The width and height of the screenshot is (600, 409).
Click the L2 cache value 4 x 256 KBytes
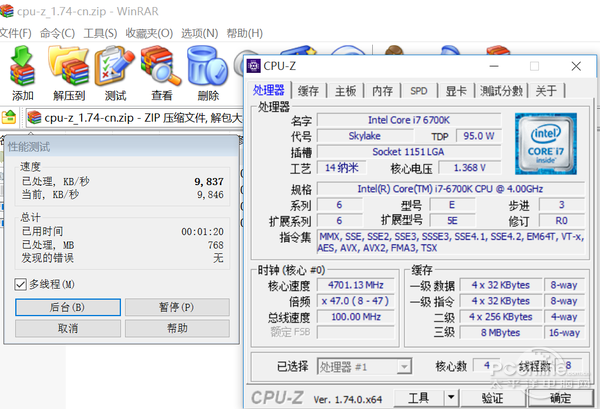coord(501,317)
